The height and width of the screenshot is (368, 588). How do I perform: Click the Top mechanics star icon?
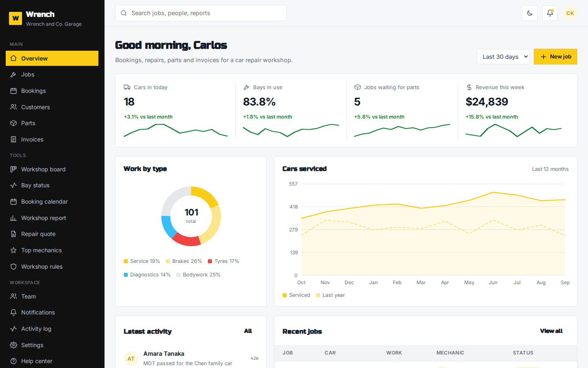point(13,250)
